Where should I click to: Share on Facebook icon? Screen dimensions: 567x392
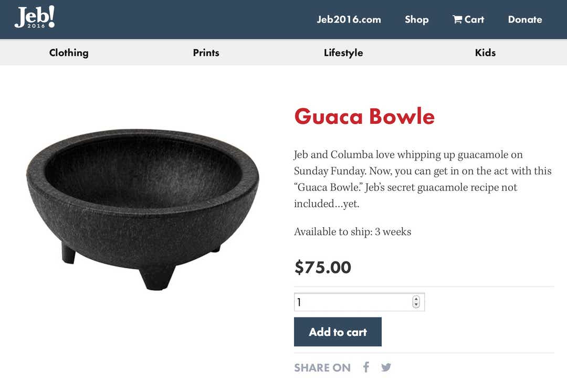[366, 367]
